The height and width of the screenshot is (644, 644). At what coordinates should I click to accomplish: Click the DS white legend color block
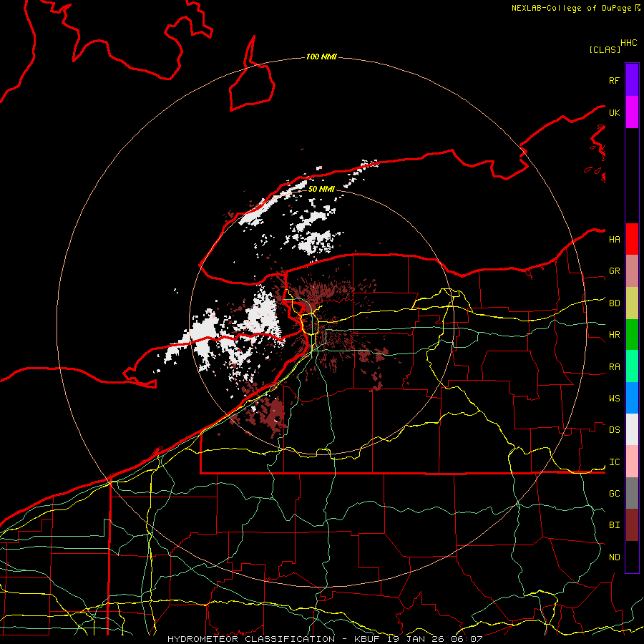point(632,429)
